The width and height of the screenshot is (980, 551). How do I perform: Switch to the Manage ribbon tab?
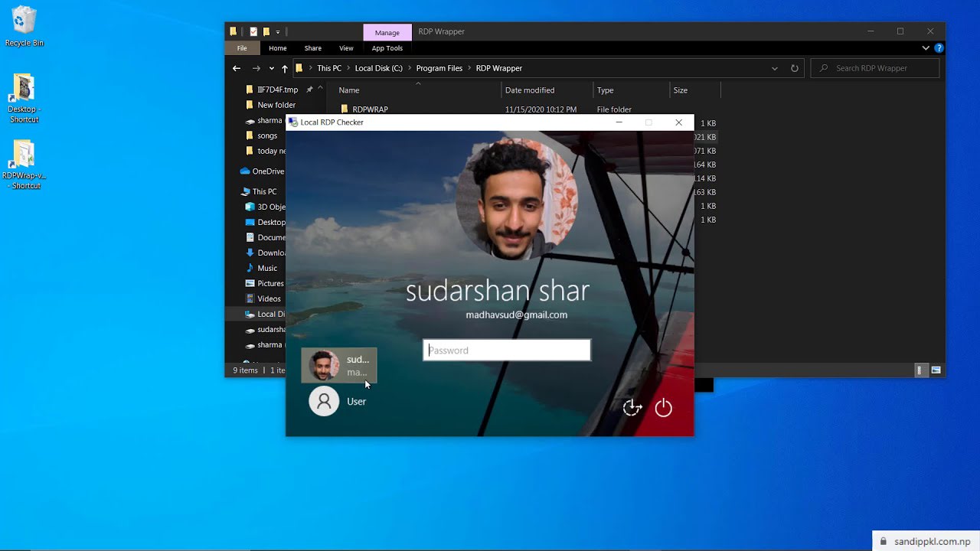[387, 32]
